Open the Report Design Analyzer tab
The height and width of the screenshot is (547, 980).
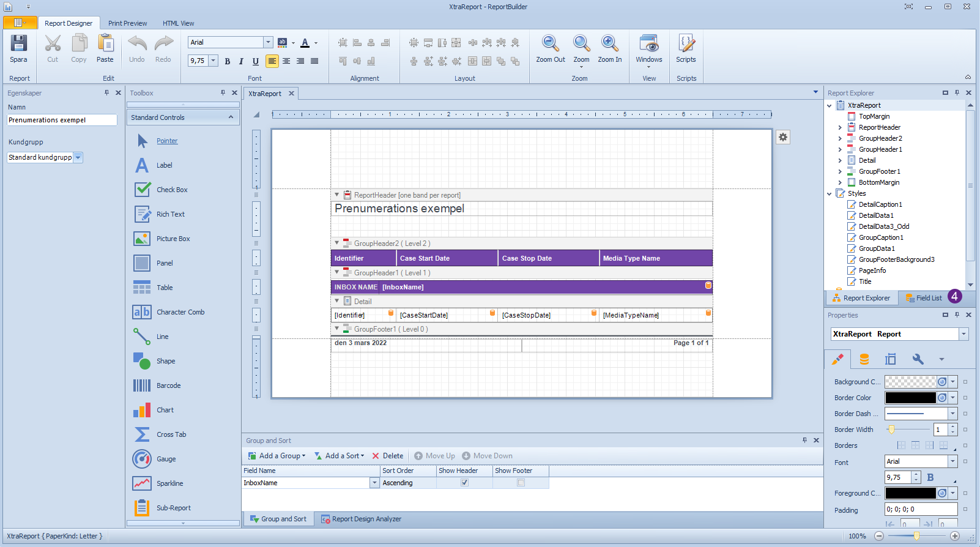pos(361,519)
